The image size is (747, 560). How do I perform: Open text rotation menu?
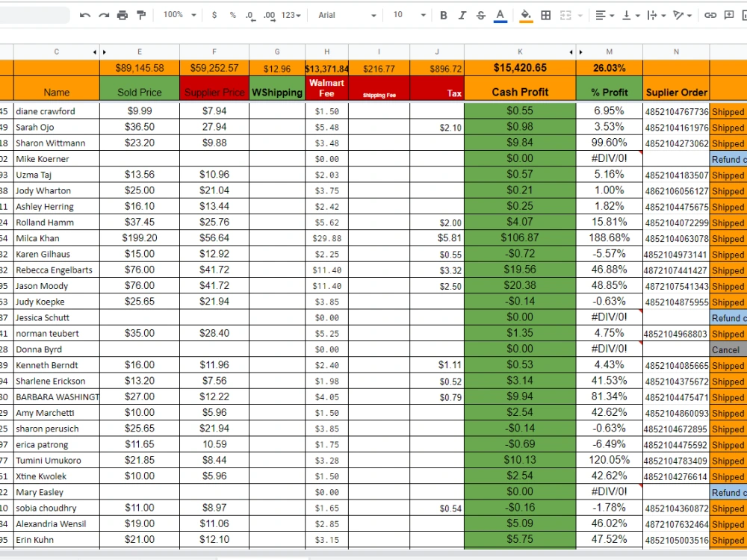[682, 15]
